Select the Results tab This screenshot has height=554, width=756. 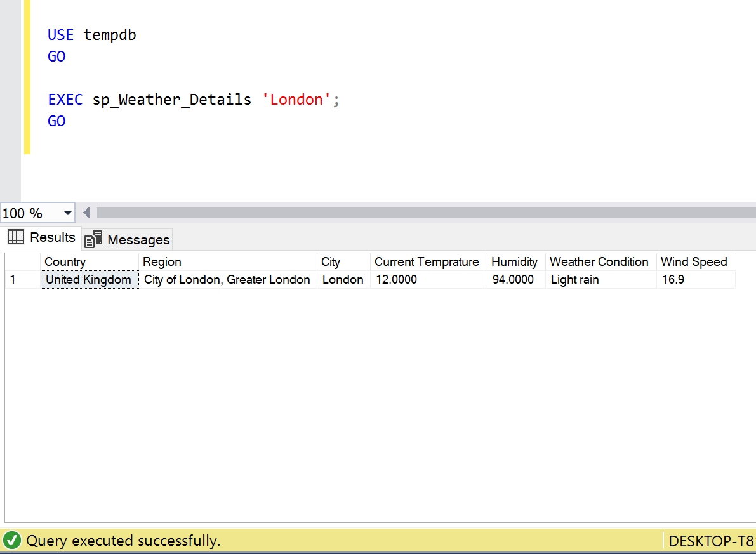click(43, 237)
